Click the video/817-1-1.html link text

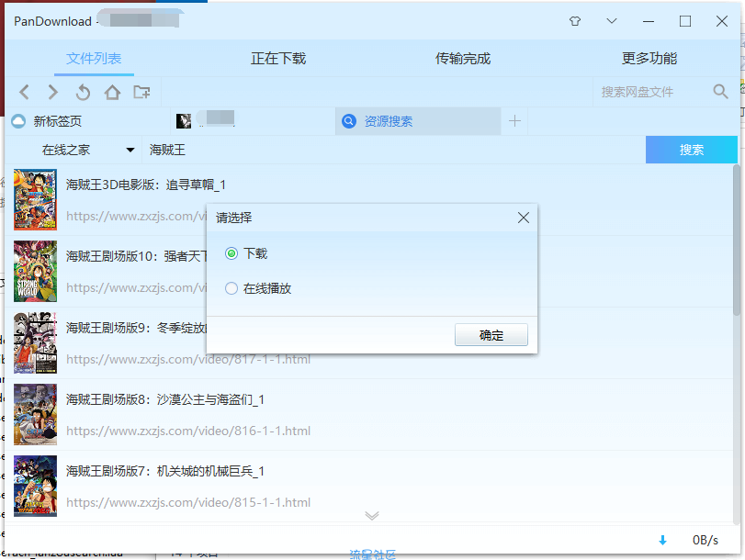[188, 359]
